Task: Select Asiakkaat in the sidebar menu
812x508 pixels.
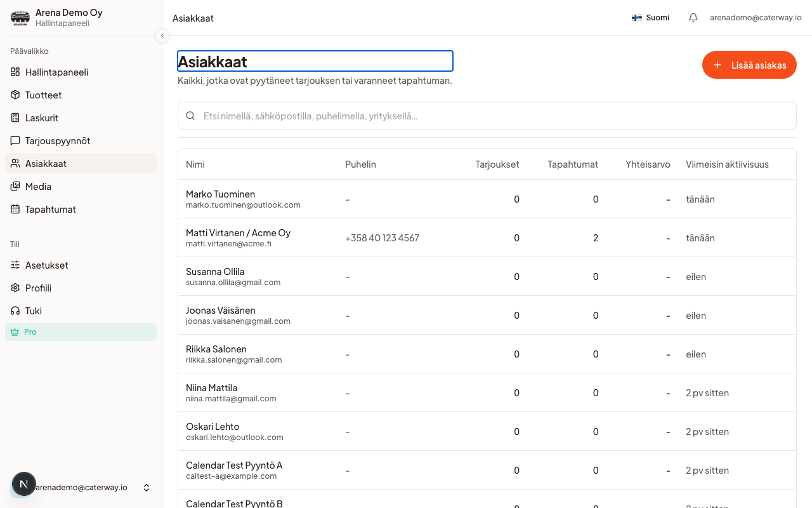Action: coord(81,164)
